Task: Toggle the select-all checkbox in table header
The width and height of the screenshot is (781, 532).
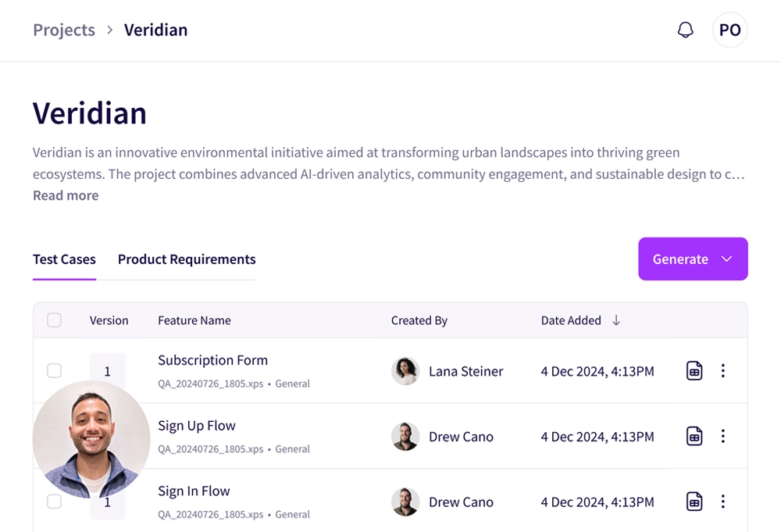Action: click(x=54, y=320)
